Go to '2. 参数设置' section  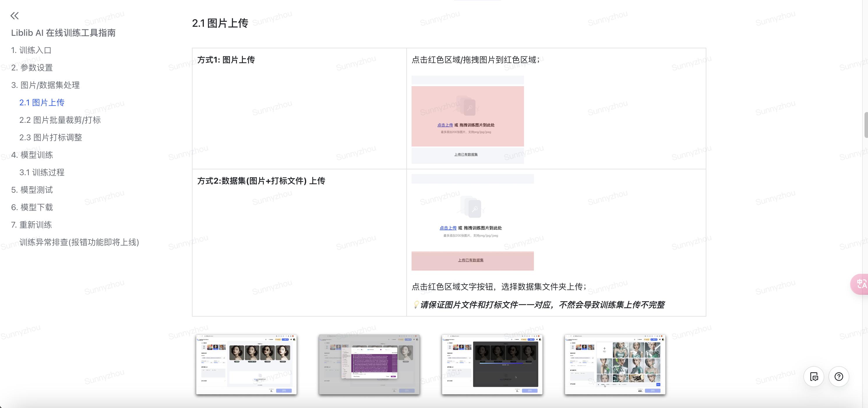point(32,68)
